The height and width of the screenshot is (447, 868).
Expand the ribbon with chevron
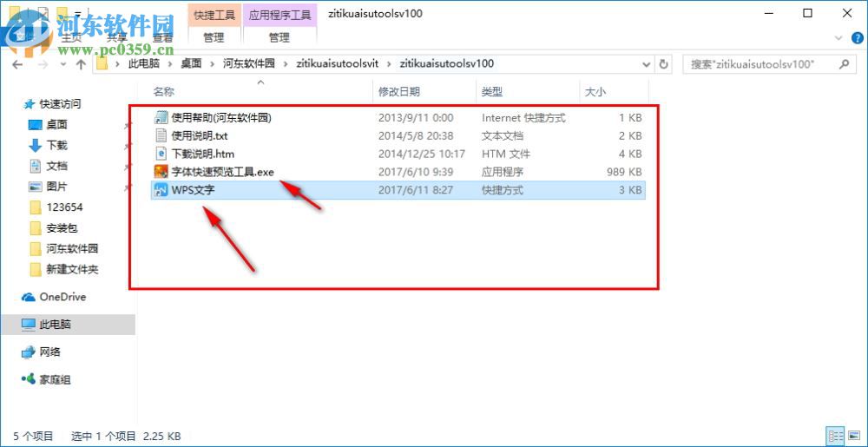[x=838, y=38]
